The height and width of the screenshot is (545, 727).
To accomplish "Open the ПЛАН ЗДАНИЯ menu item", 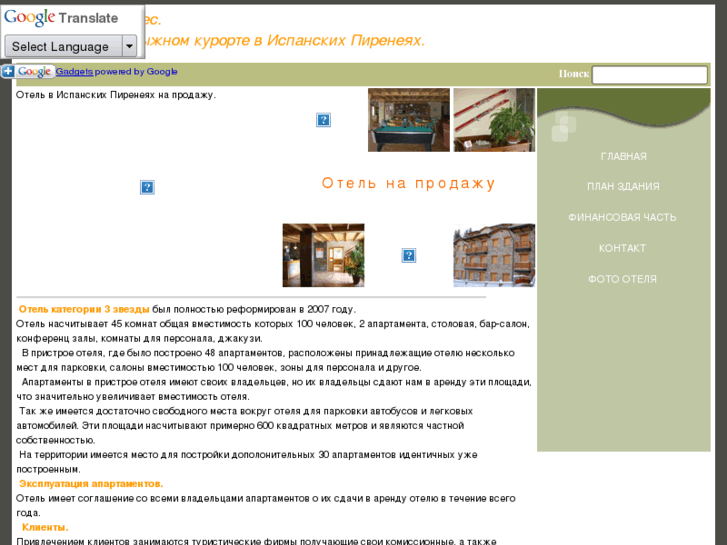I will (x=623, y=186).
